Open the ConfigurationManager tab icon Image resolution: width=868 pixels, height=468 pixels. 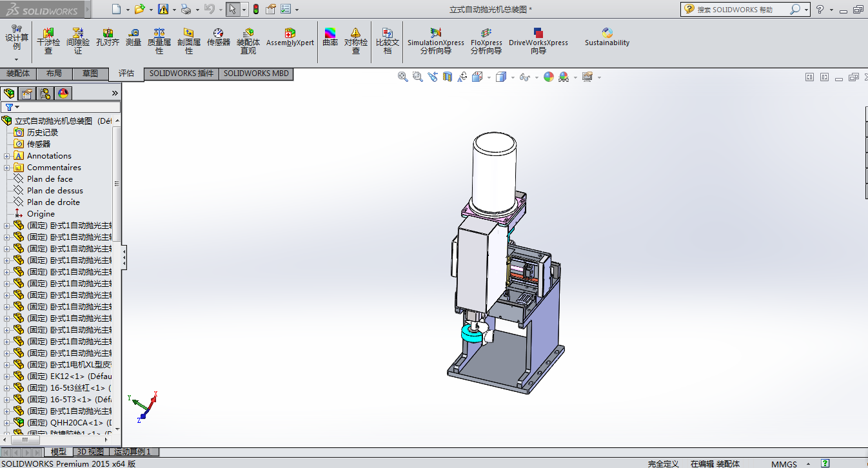point(45,93)
